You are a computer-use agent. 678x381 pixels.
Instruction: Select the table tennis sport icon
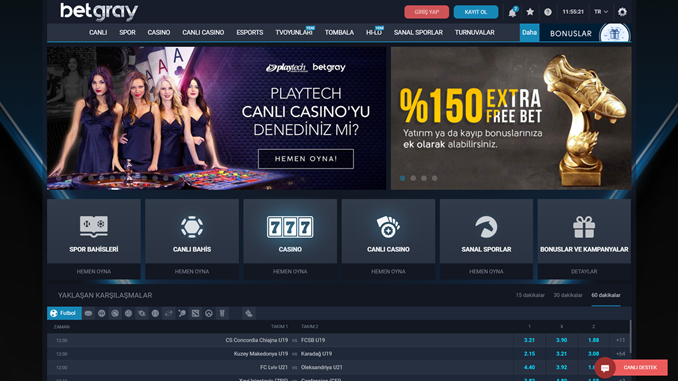click(x=182, y=313)
